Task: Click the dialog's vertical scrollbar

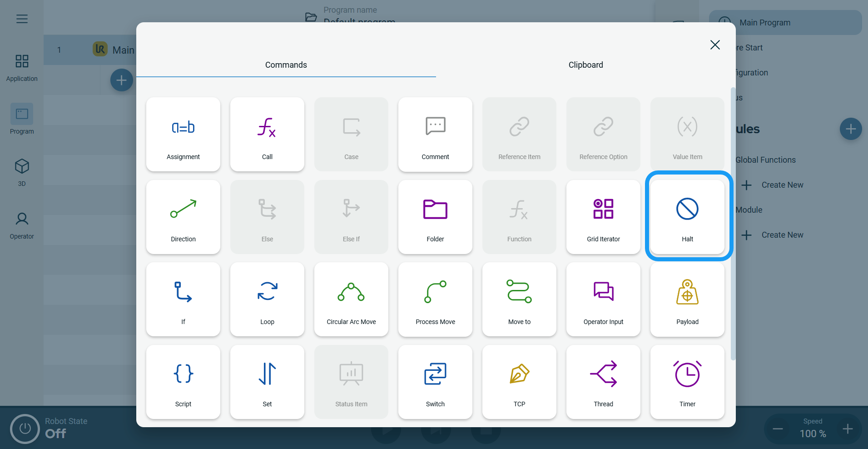Action: coord(733,223)
